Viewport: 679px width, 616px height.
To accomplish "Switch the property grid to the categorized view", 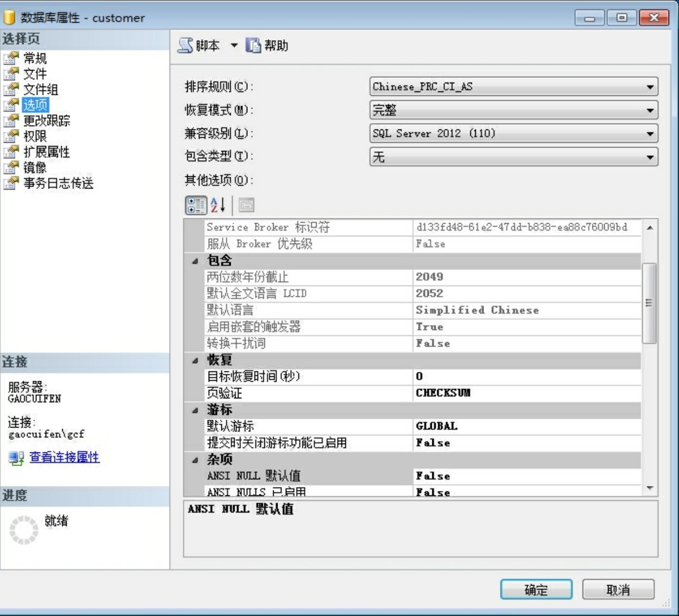I will coord(196,205).
